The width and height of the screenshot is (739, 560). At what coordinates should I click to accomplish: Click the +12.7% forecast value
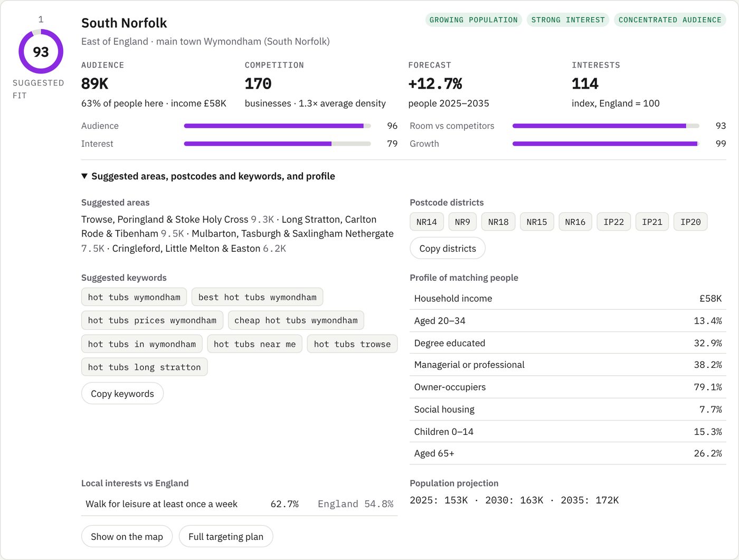coord(435,84)
